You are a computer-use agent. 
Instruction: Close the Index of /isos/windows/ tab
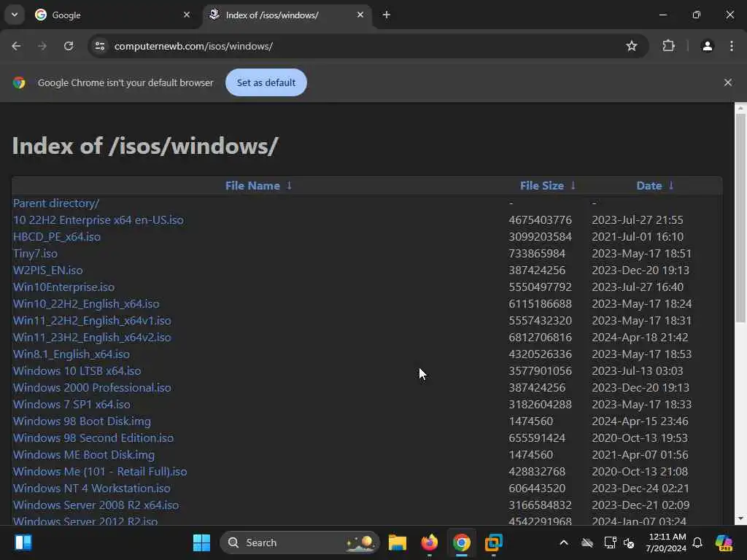pyautogui.click(x=360, y=15)
